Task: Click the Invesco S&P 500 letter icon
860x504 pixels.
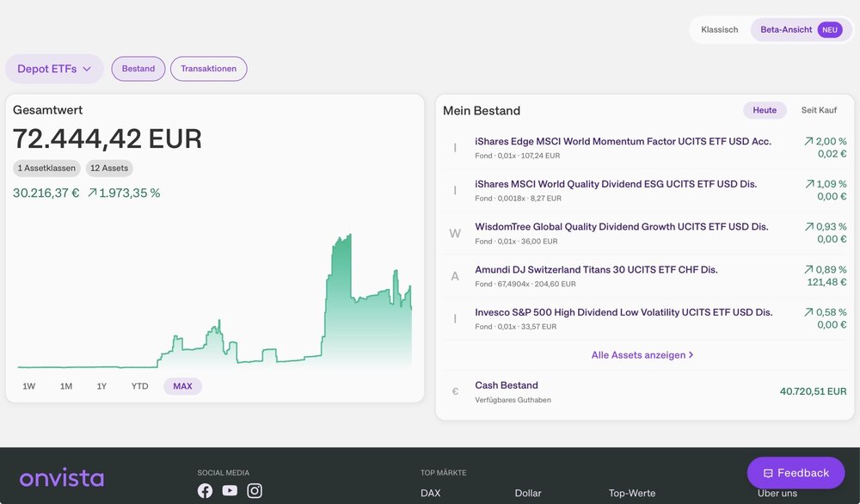Action: click(x=455, y=318)
